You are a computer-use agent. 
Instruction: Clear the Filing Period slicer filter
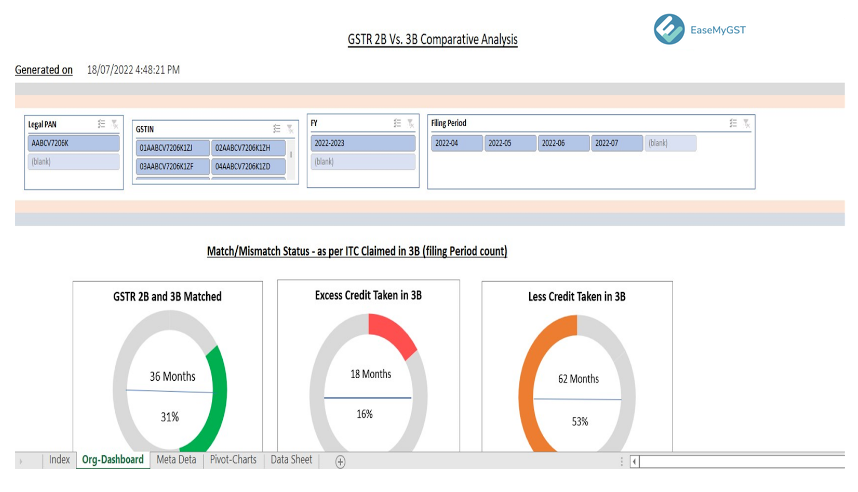[x=746, y=123]
